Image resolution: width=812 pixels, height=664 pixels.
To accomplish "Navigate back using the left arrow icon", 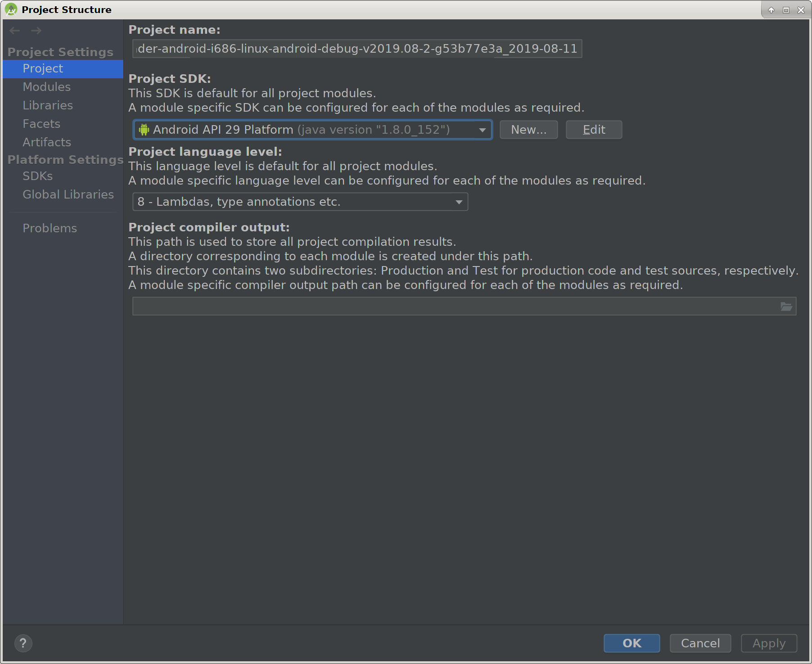I will coord(14,31).
